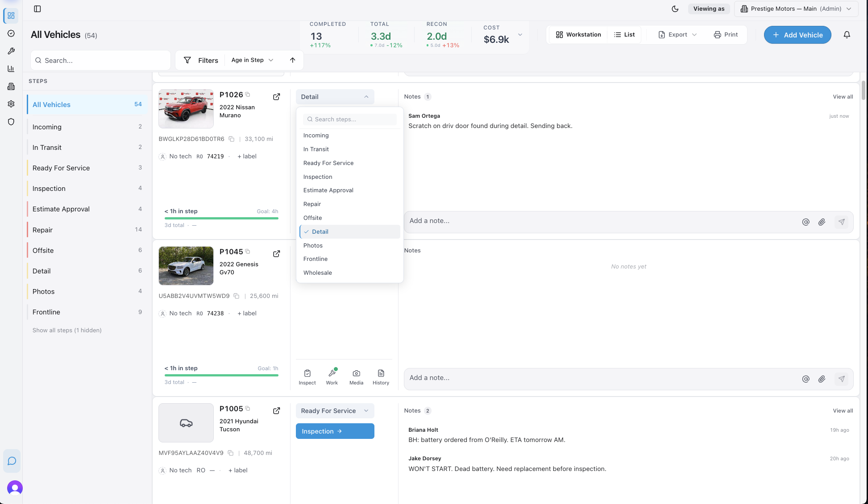The height and width of the screenshot is (504, 868).
Task: Open the dashboard grid icon in left rail
Action: [x=11, y=16]
